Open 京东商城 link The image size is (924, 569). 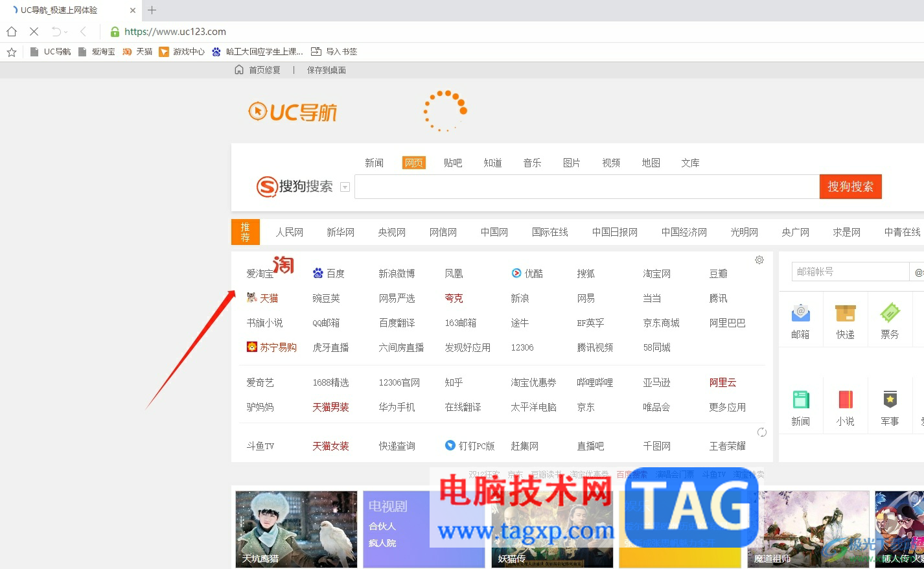click(x=661, y=323)
